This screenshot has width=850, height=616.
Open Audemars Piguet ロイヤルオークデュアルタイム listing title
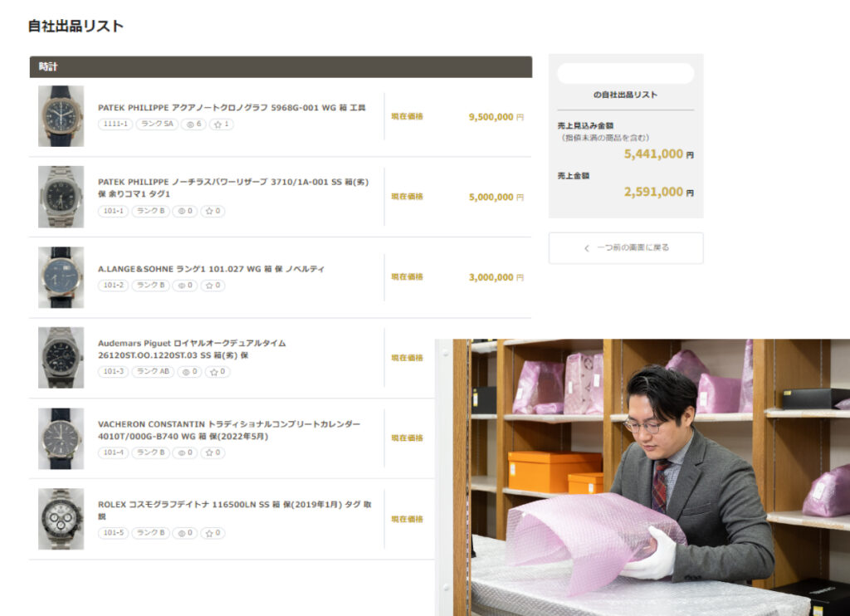pos(192,350)
